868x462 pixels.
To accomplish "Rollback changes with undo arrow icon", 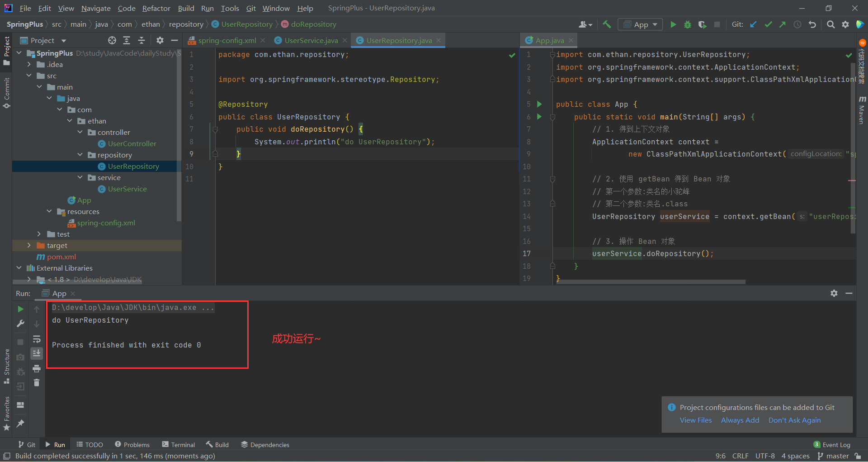I will coord(812,24).
